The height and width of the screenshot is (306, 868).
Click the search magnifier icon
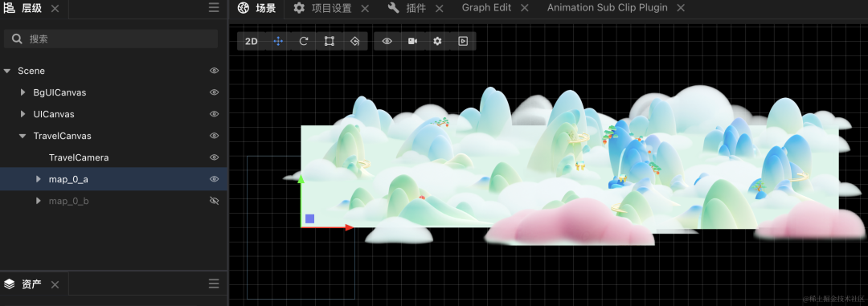tap(17, 39)
